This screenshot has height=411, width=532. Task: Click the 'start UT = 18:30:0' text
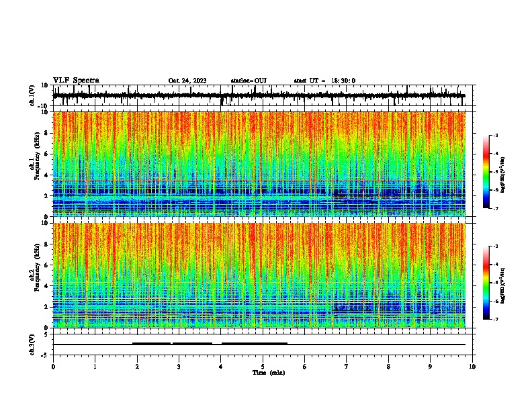click(324, 81)
